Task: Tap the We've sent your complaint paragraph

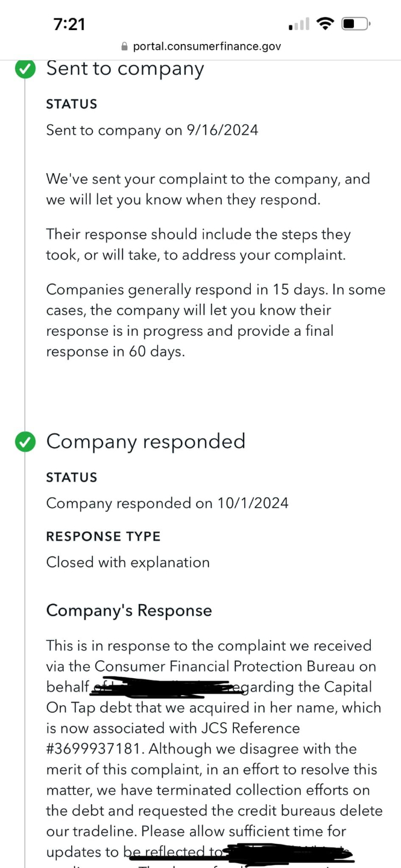Action: (208, 189)
